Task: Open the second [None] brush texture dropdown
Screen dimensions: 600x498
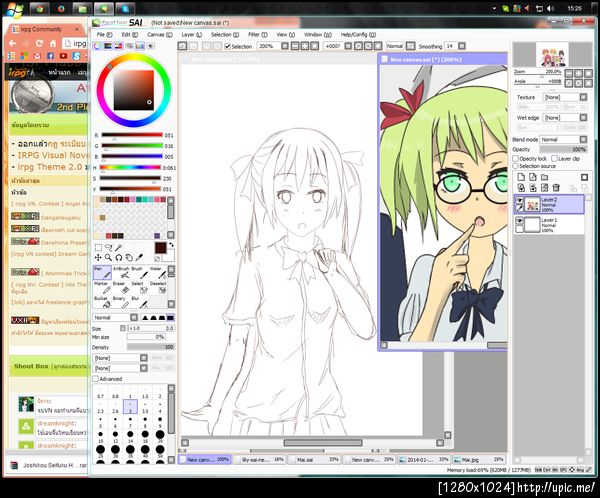Action: (120, 368)
